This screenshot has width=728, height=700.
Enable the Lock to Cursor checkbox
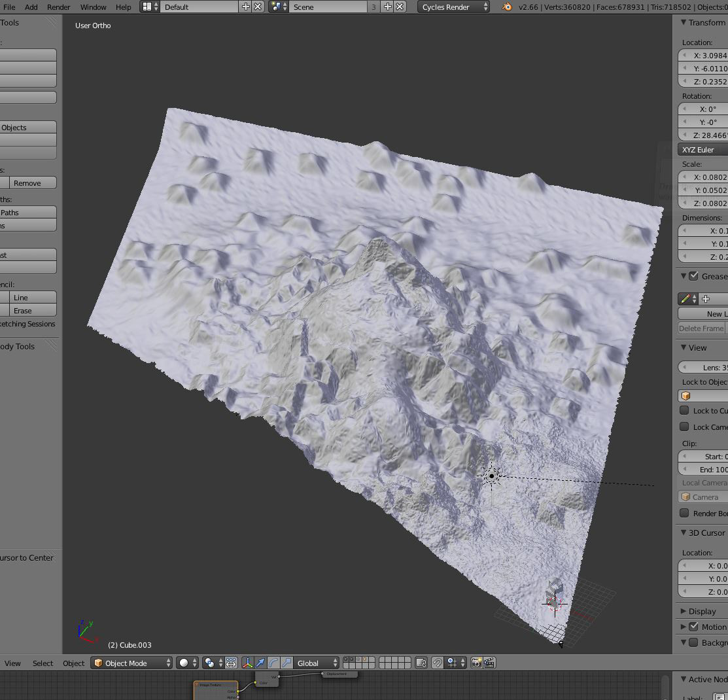tap(684, 411)
